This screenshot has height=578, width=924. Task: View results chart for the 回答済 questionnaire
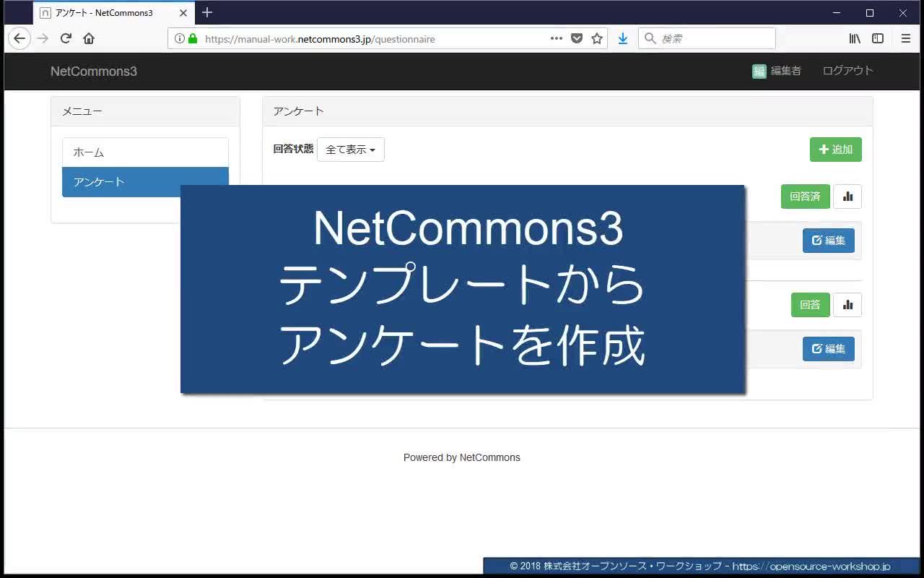(847, 197)
